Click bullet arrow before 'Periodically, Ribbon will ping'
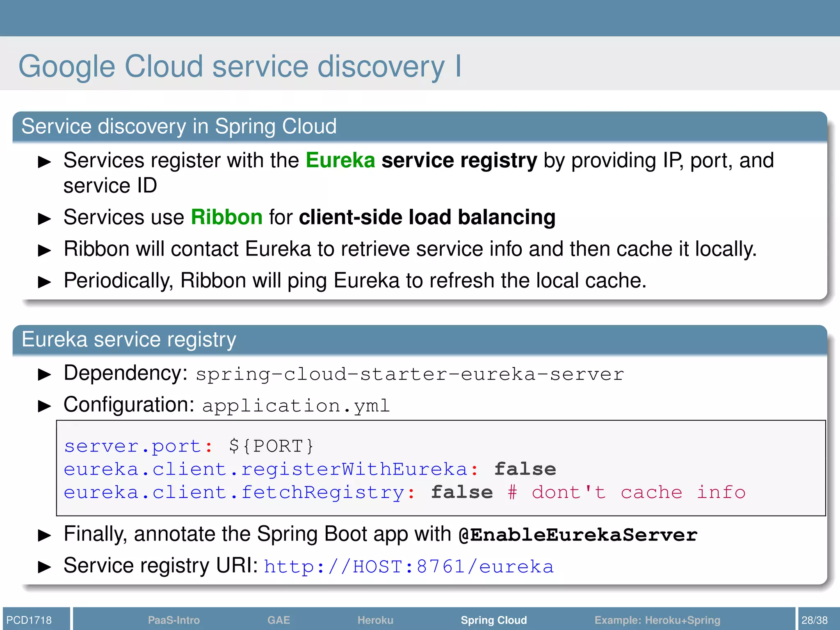 [44, 282]
